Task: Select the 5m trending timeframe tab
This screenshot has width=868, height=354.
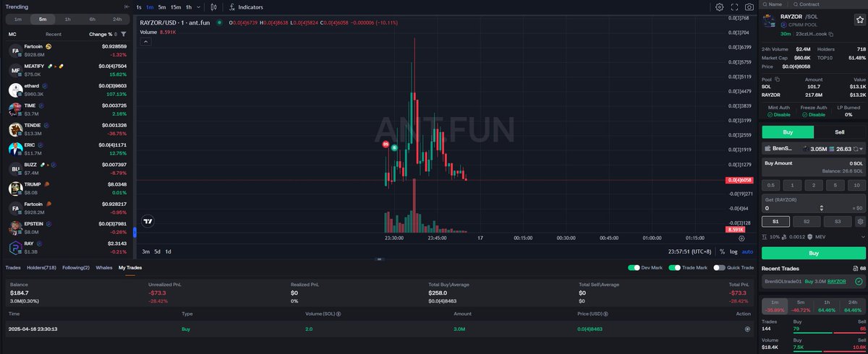Action: 43,19
